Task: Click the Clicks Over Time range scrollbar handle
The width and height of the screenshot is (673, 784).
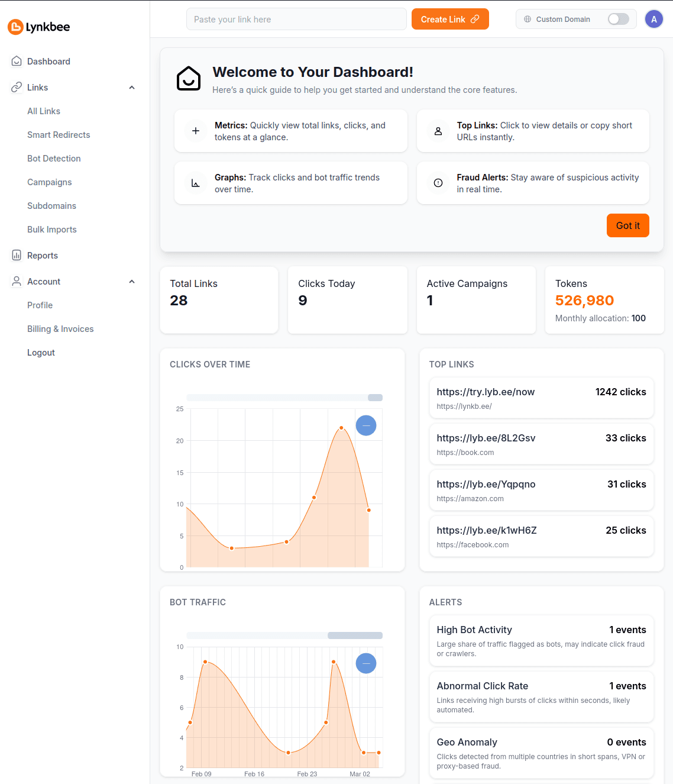Action: click(x=375, y=398)
